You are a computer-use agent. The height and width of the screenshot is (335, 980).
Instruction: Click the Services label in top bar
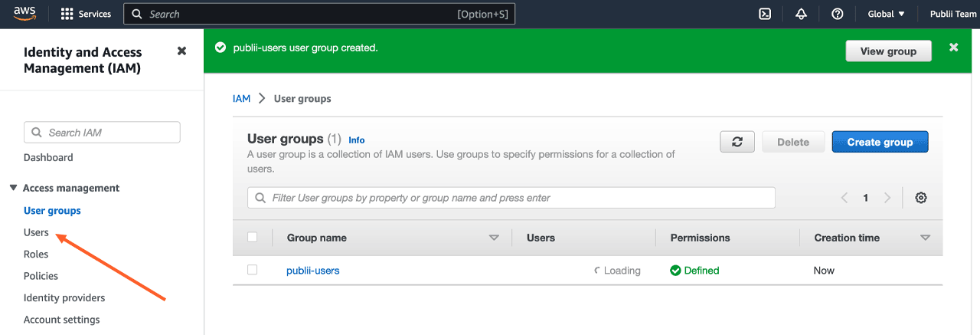point(95,14)
